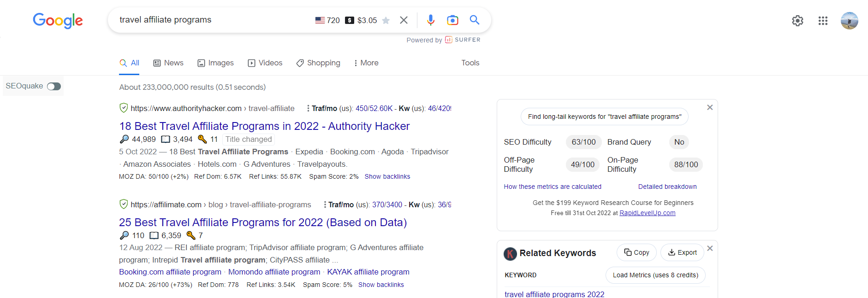Open KAYAK affiliate program sitelink
868x298 pixels.
click(x=368, y=272)
